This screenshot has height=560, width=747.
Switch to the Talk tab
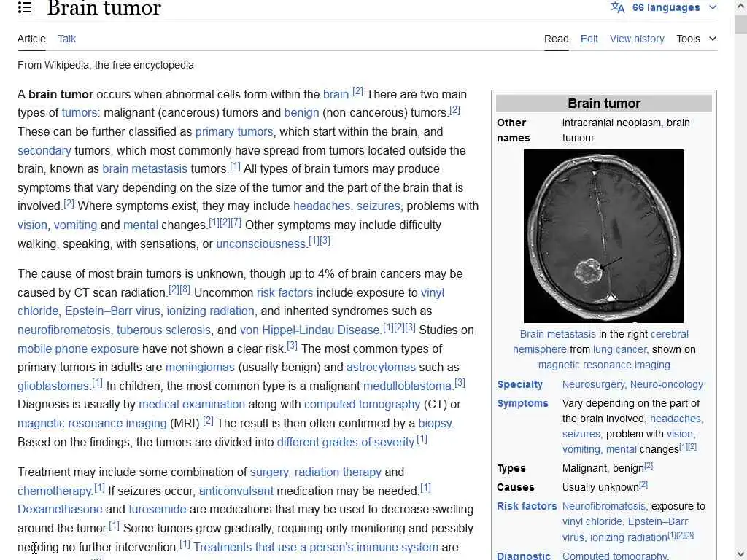click(x=66, y=39)
